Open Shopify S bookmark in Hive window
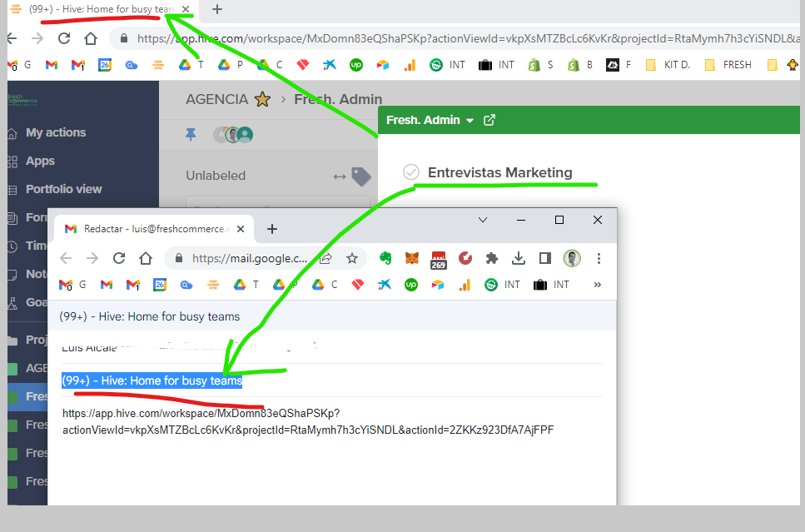This screenshot has width=805, height=532. tap(540, 65)
